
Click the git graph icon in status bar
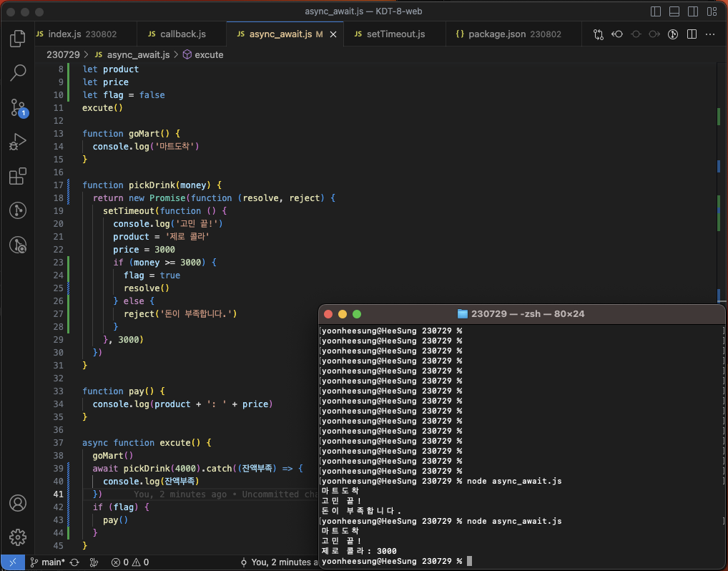point(94,562)
